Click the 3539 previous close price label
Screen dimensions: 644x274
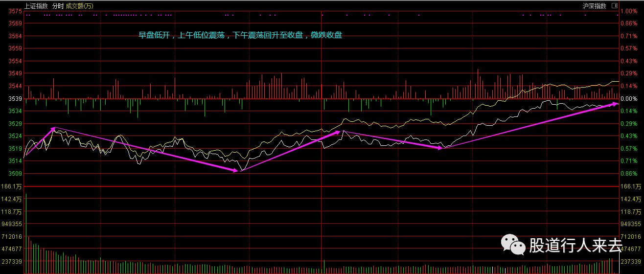point(15,98)
